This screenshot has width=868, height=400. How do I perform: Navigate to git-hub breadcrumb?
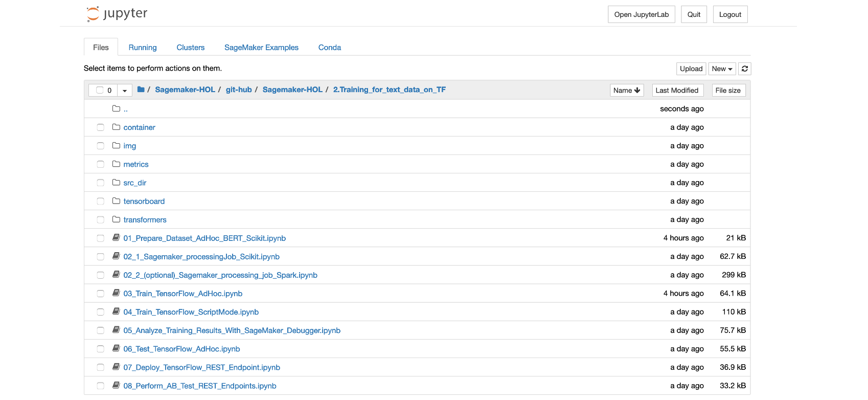click(239, 90)
